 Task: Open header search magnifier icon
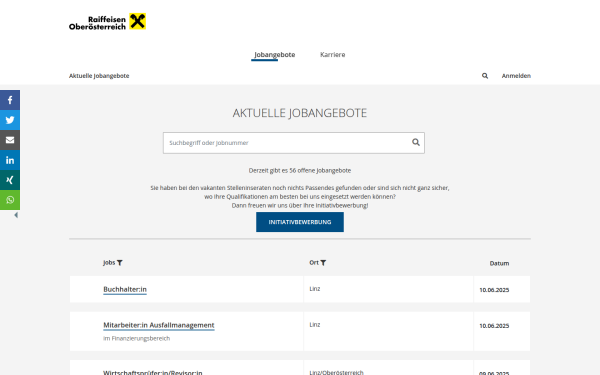click(x=485, y=76)
